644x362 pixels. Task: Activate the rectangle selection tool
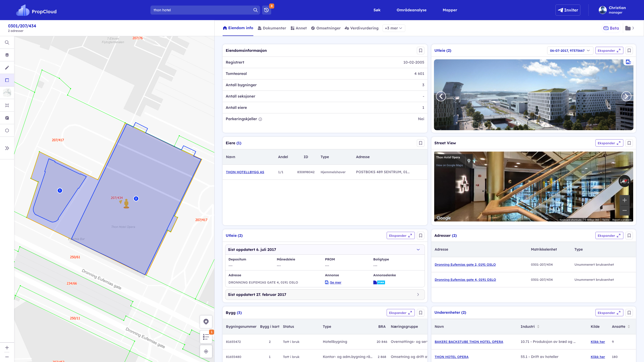click(7, 80)
